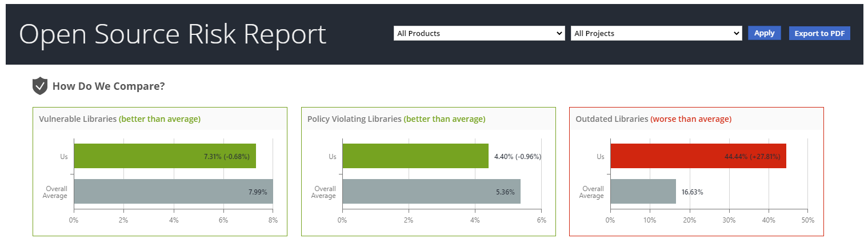Click the 16.63% value label

coord(692,192)
